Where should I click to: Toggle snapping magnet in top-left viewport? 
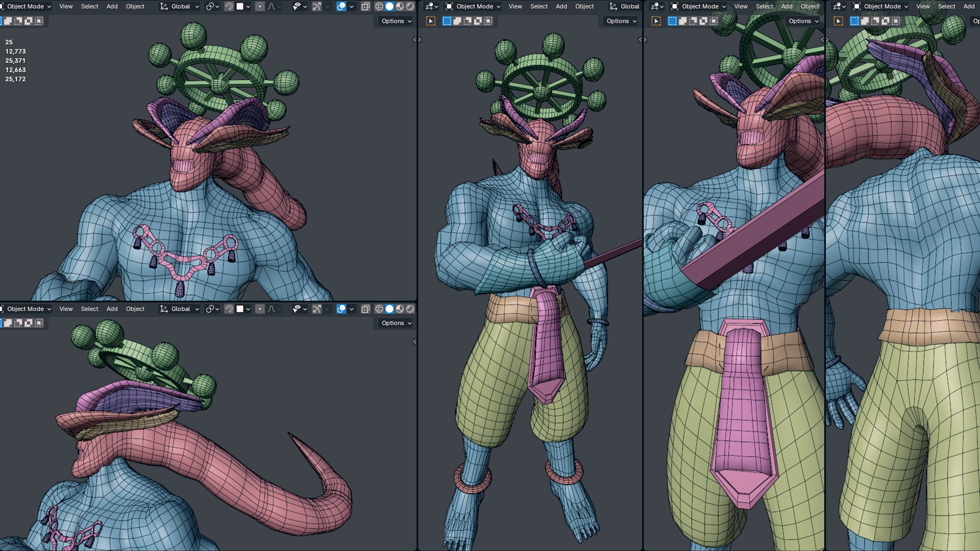(229, 7)
